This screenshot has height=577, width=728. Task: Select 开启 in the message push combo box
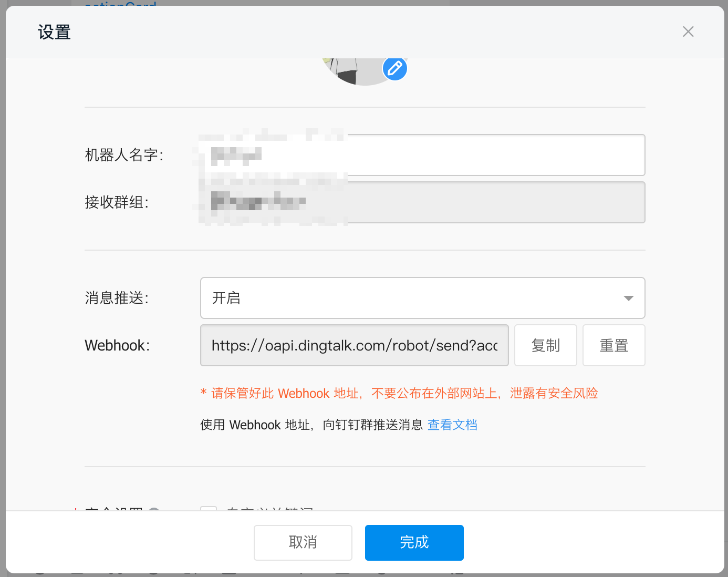click(422, 298)
